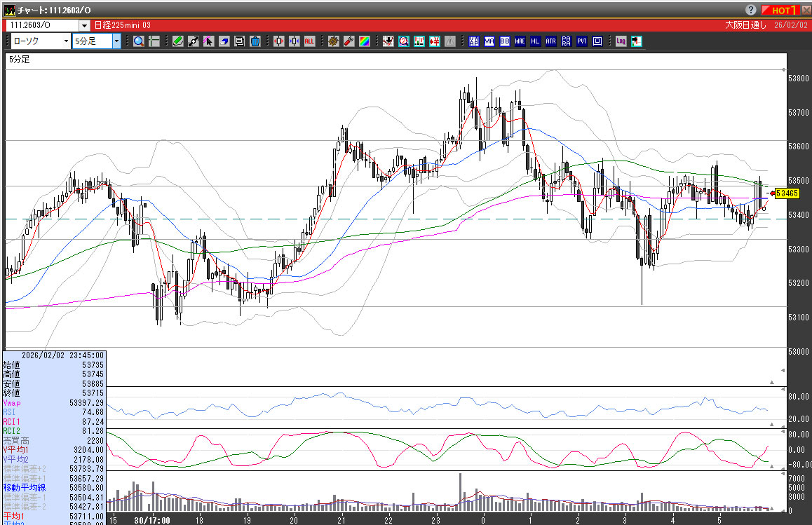
Task: Click the HL indicator toolbar button
Action: point(535,41)
